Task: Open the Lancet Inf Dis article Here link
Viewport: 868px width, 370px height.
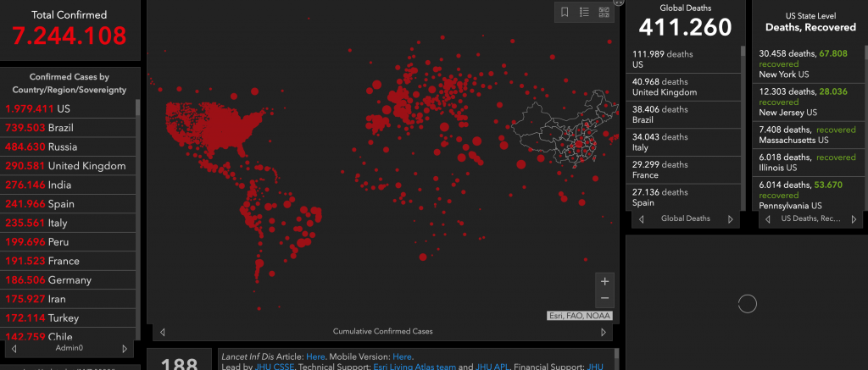Action: tap(315, 356)
